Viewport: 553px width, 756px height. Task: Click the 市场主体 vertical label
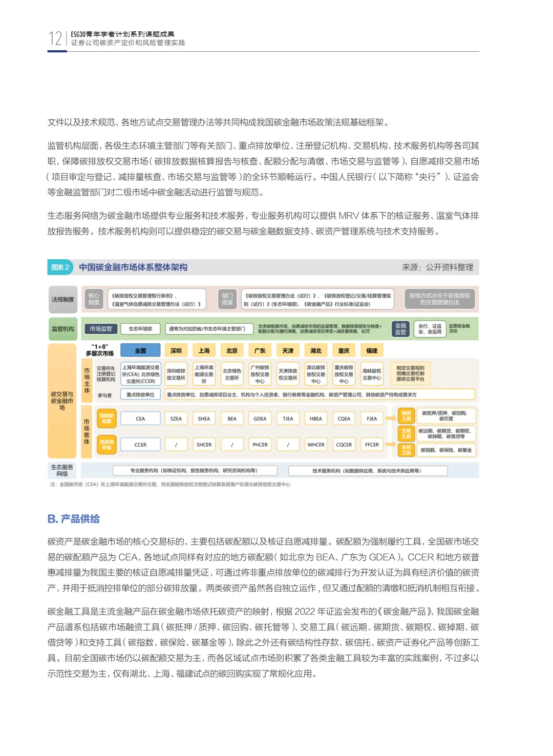tap(87, 380)
